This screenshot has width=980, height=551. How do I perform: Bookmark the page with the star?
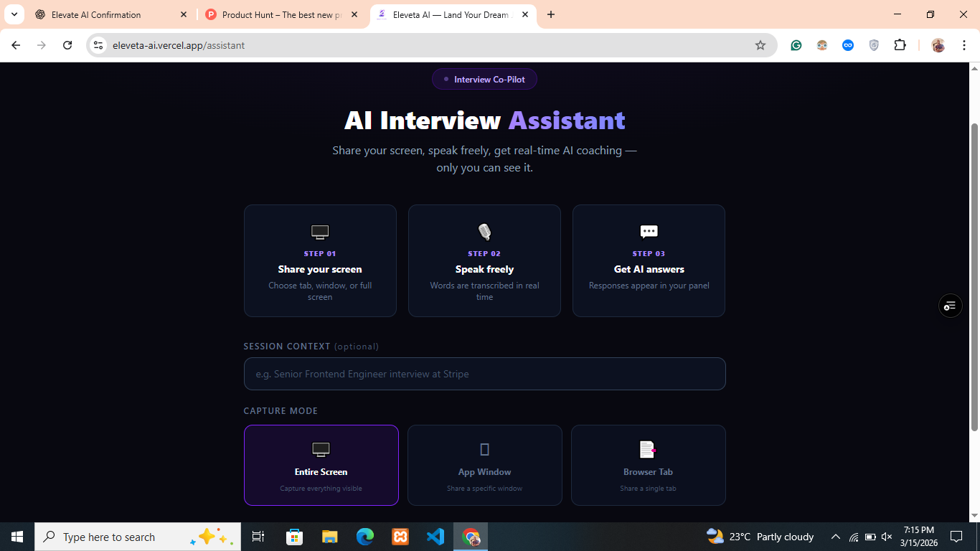760,44
